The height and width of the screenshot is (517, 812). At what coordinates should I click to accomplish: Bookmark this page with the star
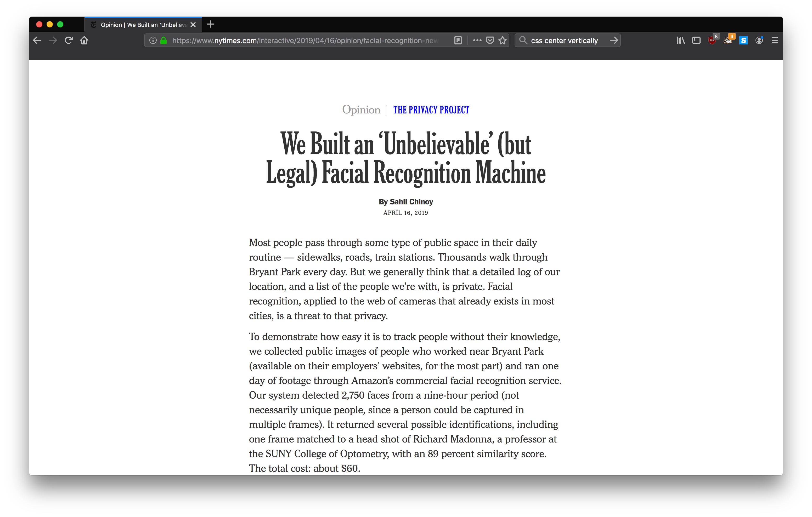pos(503,41)
